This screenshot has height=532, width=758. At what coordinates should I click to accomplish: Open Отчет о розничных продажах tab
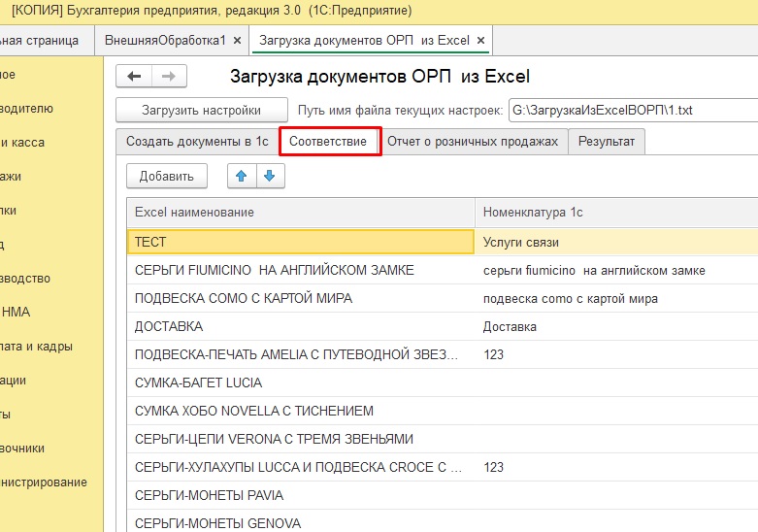(x=473, y=142)
